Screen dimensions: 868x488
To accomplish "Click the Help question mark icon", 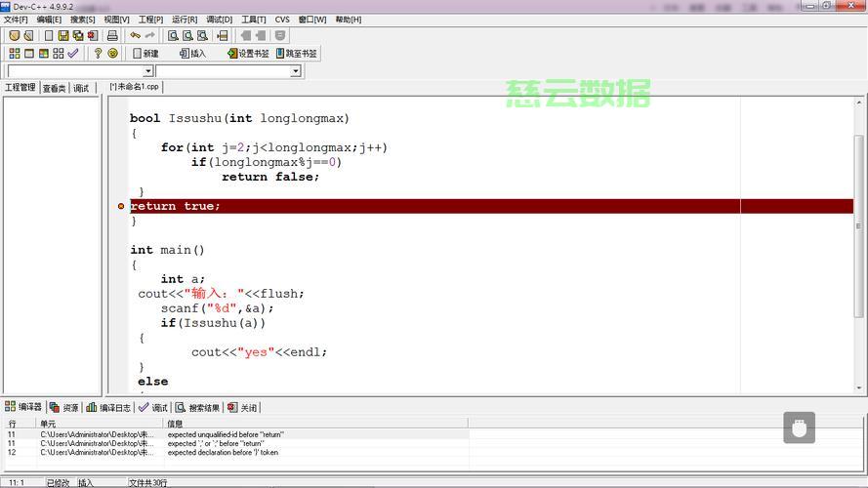I will point(98,54).
